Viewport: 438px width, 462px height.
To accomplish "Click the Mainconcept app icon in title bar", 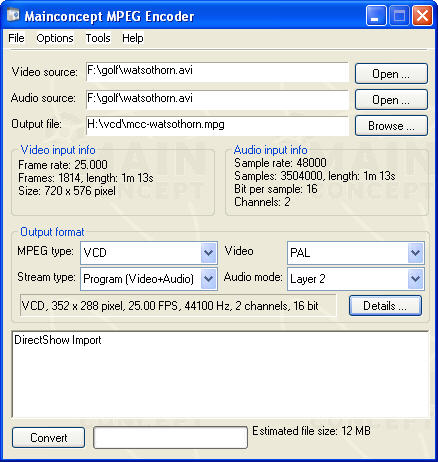I will click(x=13, y=16).
